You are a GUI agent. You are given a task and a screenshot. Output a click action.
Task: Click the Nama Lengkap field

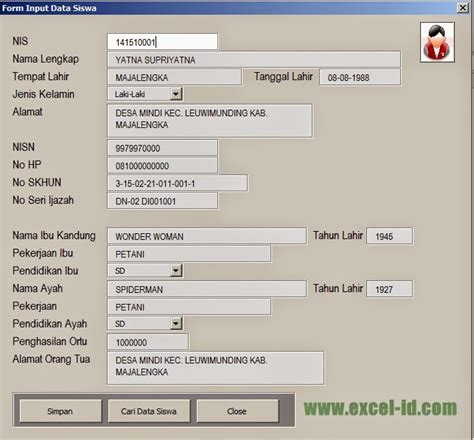click(254, 60)
